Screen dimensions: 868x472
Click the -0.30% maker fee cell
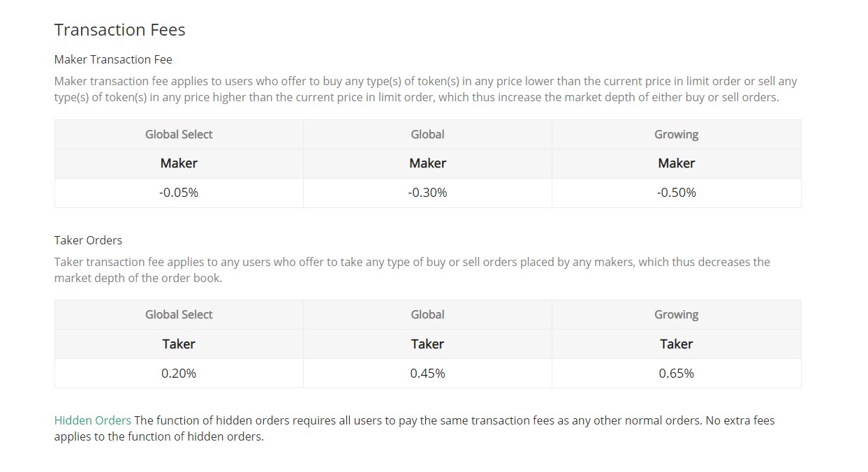(427, 193)
